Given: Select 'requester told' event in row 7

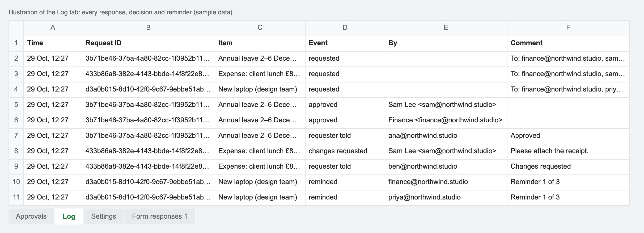Looking at the screenshot, I should (x=345, y=136).
